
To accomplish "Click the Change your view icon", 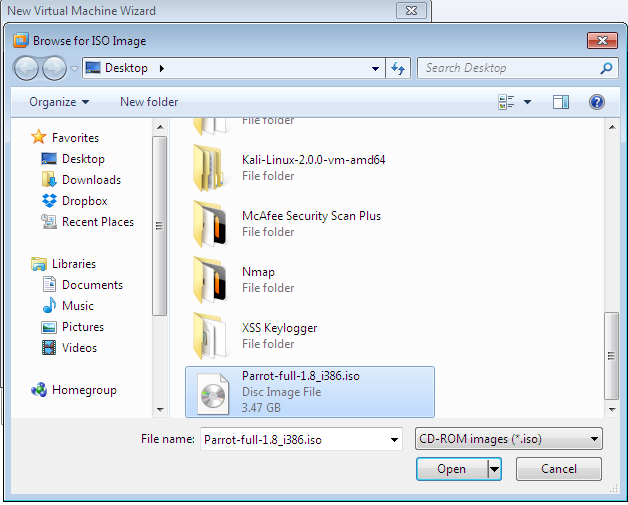I will (x=506, y=102).
